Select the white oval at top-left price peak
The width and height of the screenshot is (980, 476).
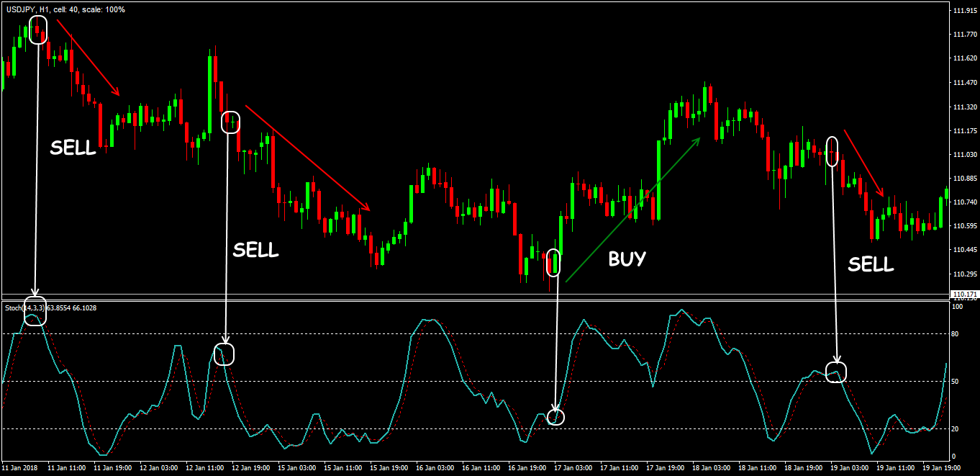pos(38,29)
